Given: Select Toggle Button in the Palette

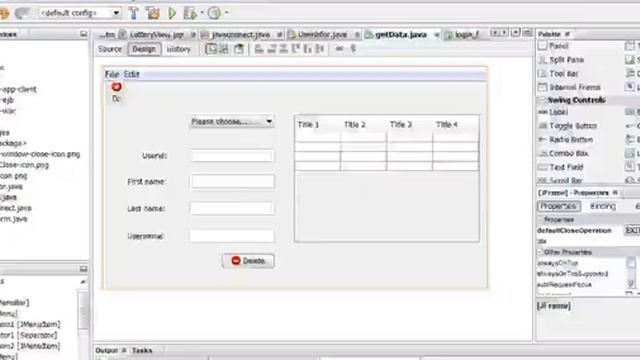Looking at the screenshot, I should [x=568, y=126].
